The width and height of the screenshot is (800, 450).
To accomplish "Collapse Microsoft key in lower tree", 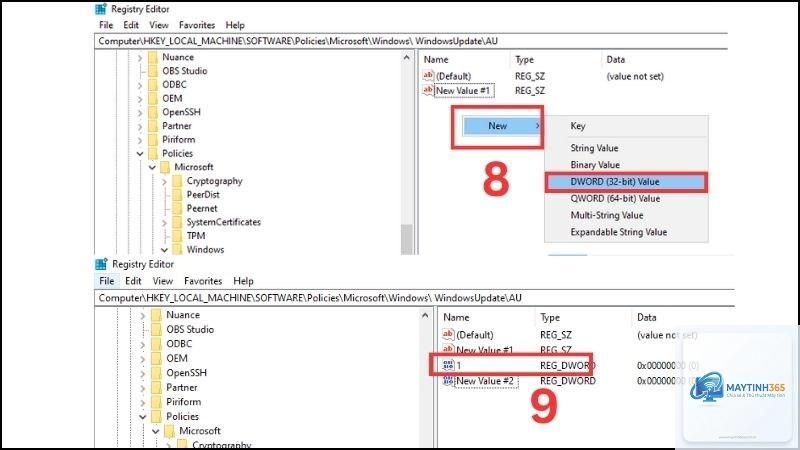I will point(156,432).
